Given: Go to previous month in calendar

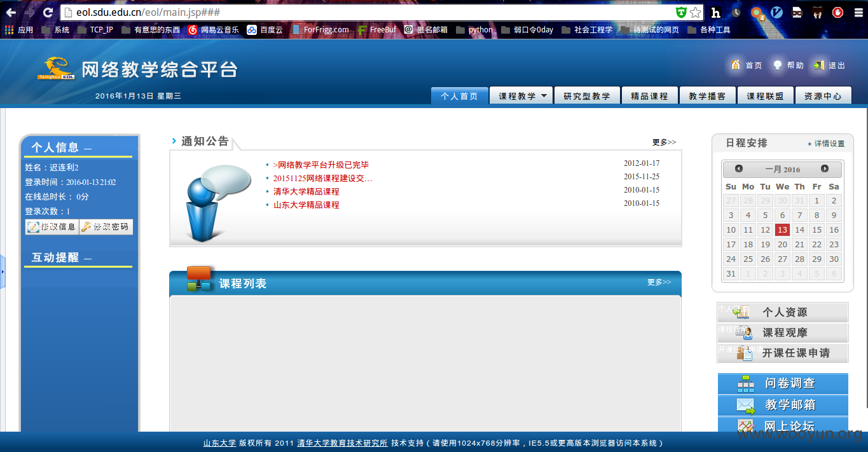Looking at the screenshot, I should point(739,168).
